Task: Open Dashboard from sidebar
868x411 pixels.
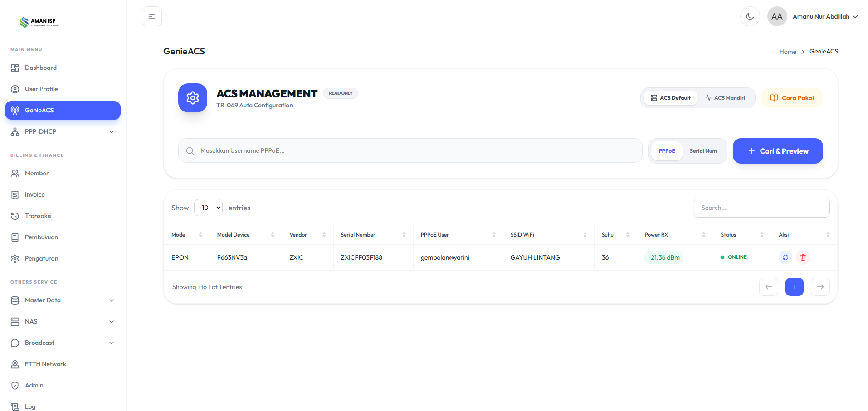Action: pyautogui.click(x=63, y=68)
